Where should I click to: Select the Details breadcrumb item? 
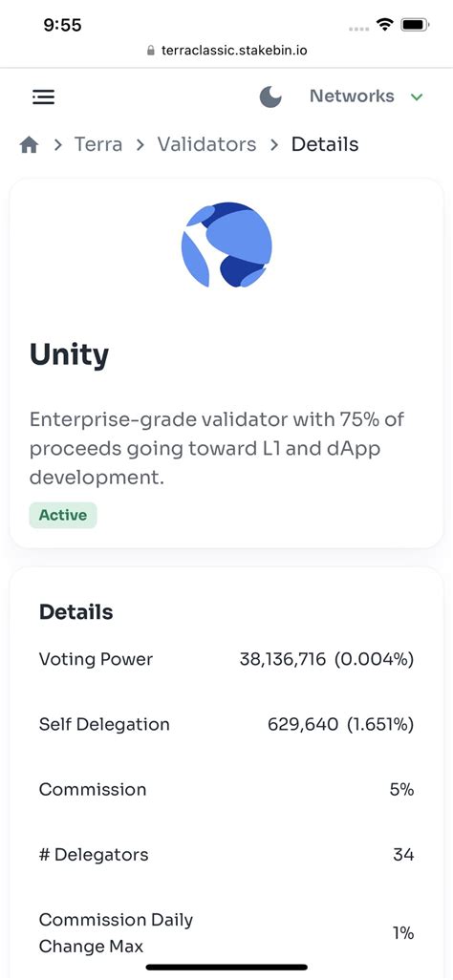325,144
